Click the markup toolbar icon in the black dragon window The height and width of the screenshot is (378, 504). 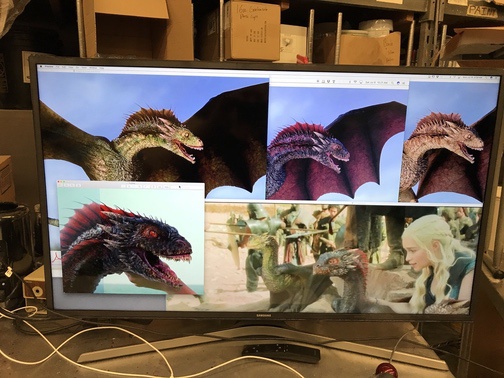(160, 187)
